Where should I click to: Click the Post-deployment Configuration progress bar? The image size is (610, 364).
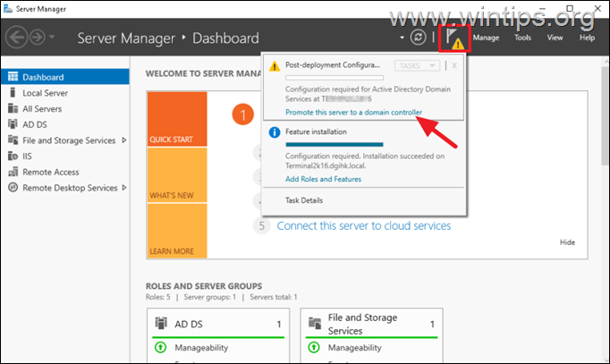click(335, 78)
